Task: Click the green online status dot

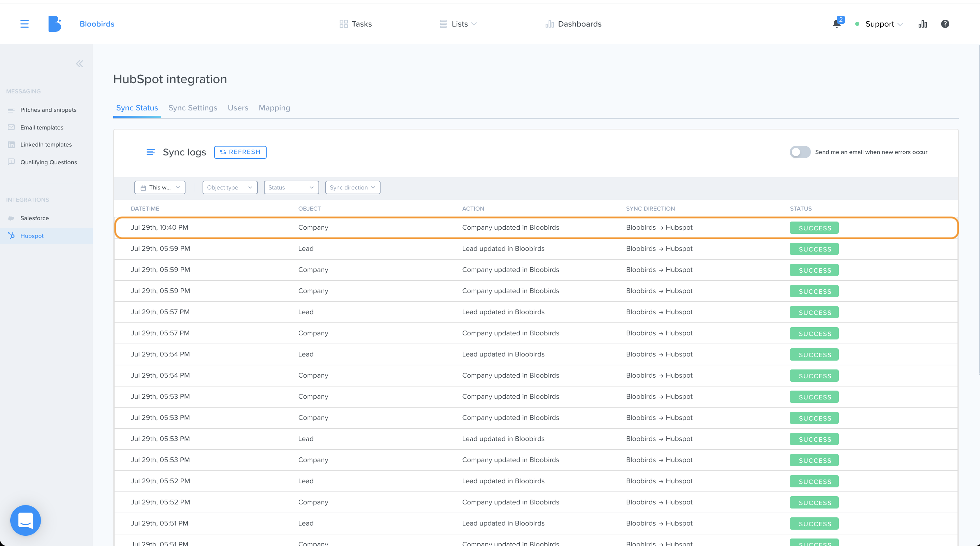Action: [857, 24]
